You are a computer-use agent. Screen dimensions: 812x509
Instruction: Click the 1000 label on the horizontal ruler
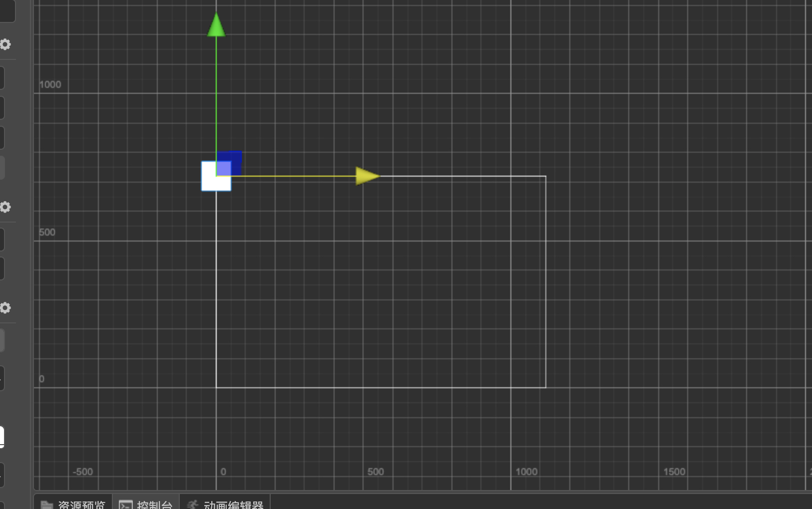tap(526, 472)
